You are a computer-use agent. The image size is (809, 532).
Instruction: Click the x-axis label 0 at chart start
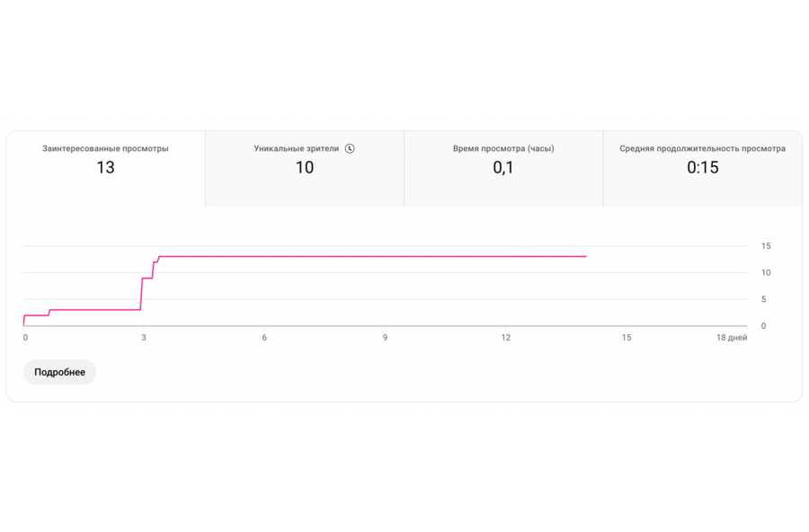(25, 338)
